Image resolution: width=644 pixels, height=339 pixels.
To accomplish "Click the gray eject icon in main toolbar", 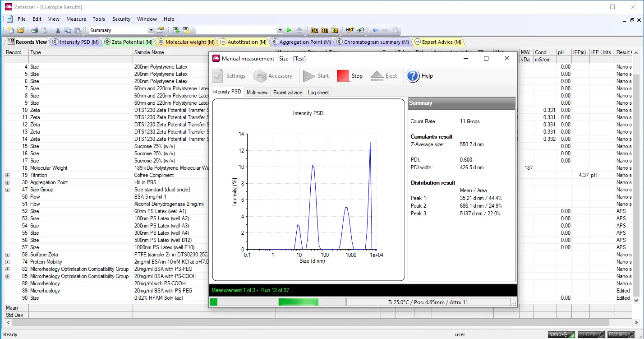I will pyautogui.click(x=299, y=30).
